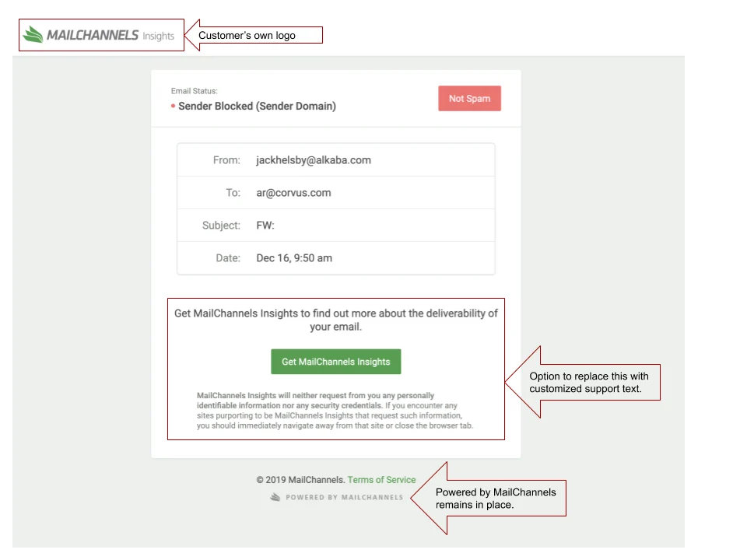Click the Sender Blocked (Sender Domain) status text
This screenshot has width=747, height=560.
257,107
